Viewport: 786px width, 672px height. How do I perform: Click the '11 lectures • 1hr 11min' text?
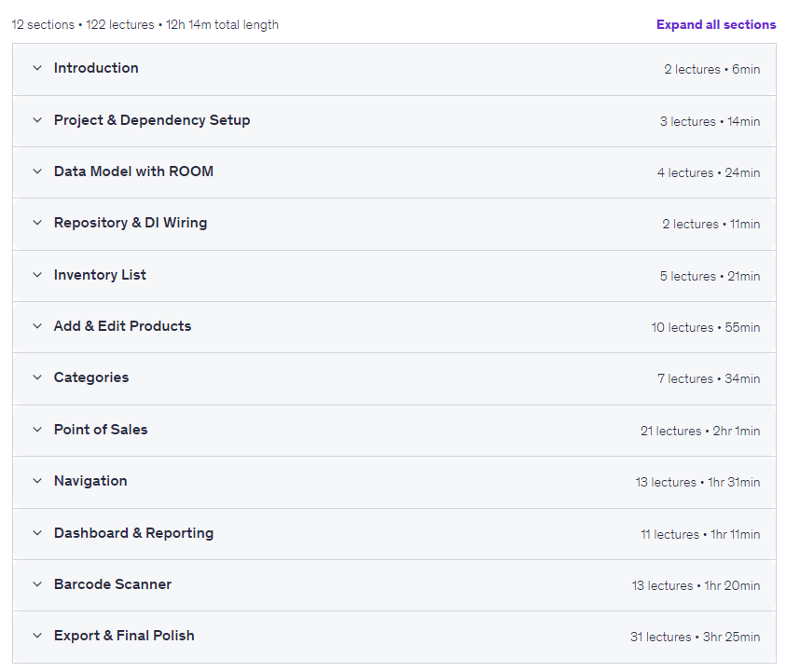coord(700,534)
